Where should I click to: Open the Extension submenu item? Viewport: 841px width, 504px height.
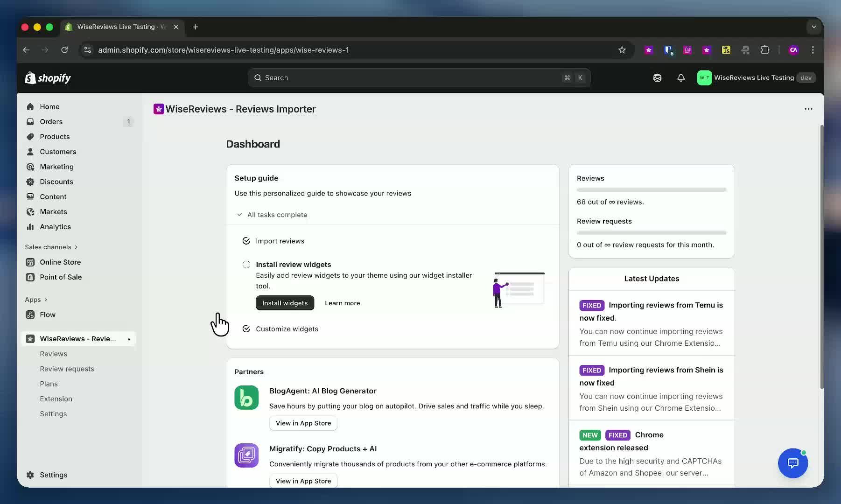coord(56,399)
